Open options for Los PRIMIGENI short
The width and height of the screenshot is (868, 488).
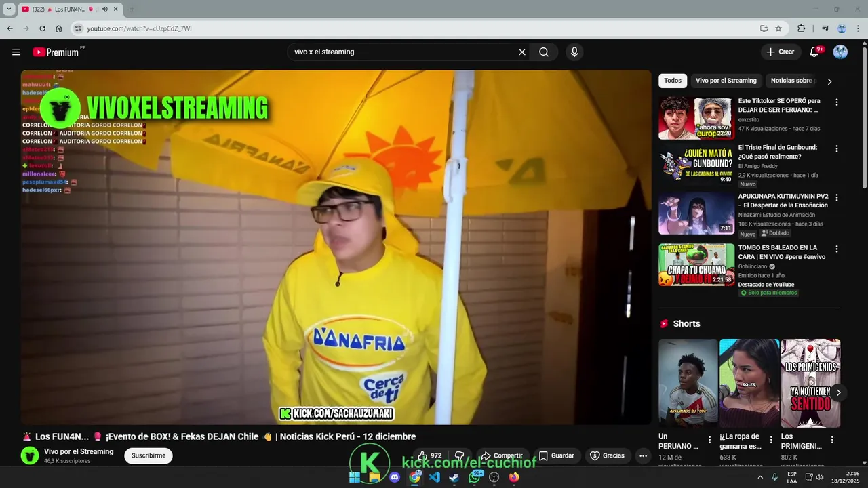point(832,440)
